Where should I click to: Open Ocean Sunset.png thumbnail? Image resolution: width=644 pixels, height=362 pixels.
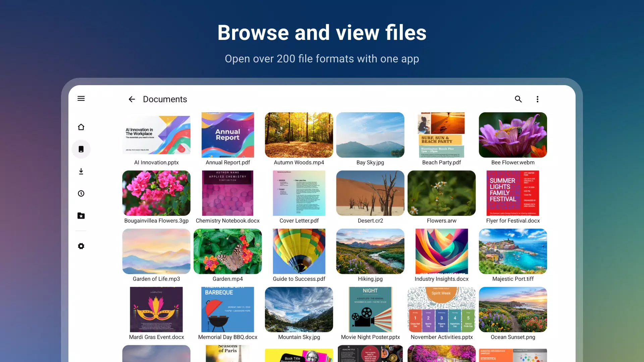point(513,309)
